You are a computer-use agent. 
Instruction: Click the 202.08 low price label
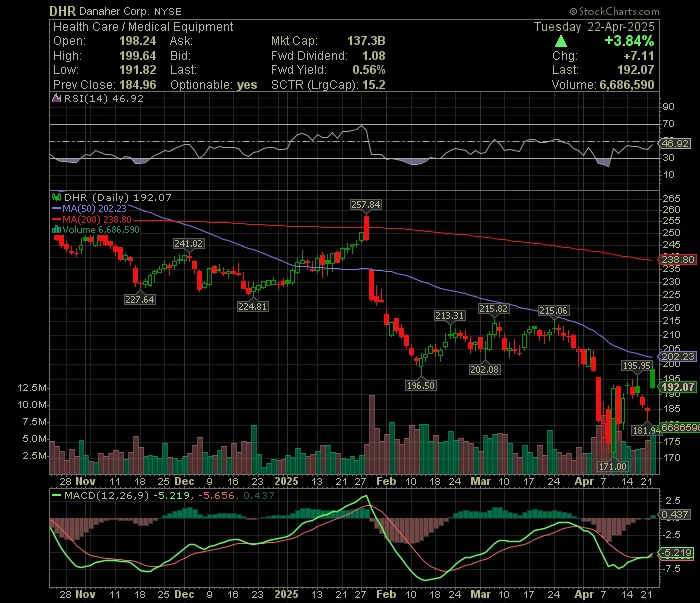coord(484,370)
